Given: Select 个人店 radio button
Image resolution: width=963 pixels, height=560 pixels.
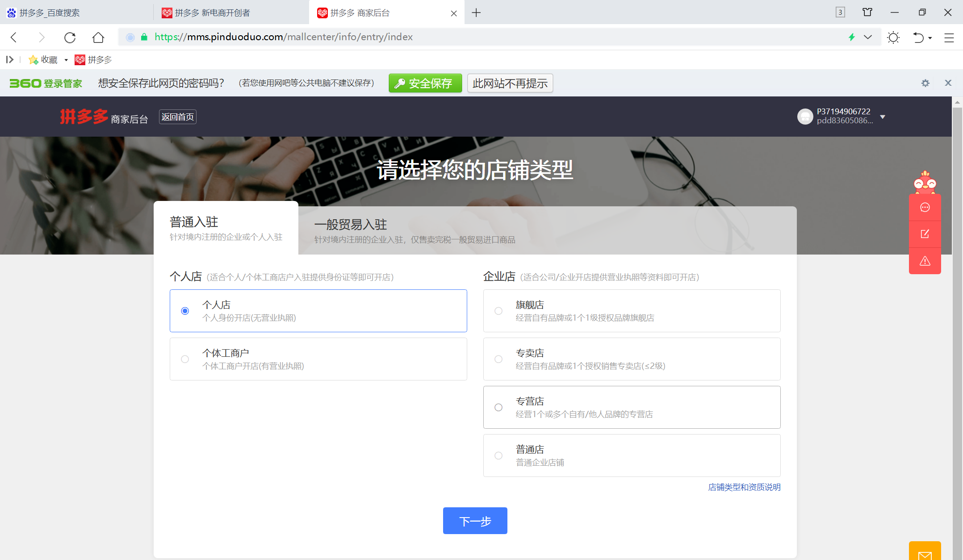Looking at the screenshot, I should 185,311.
